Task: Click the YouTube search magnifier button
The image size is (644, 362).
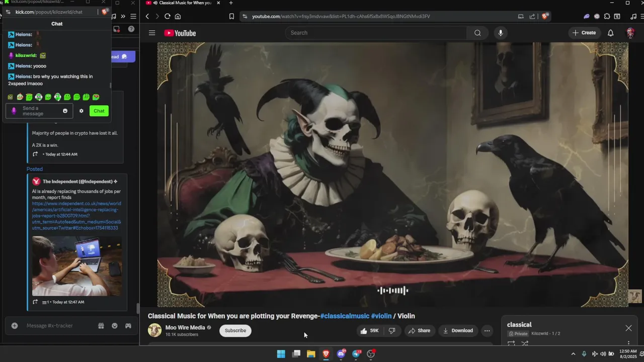Action: tap(477, 33)
